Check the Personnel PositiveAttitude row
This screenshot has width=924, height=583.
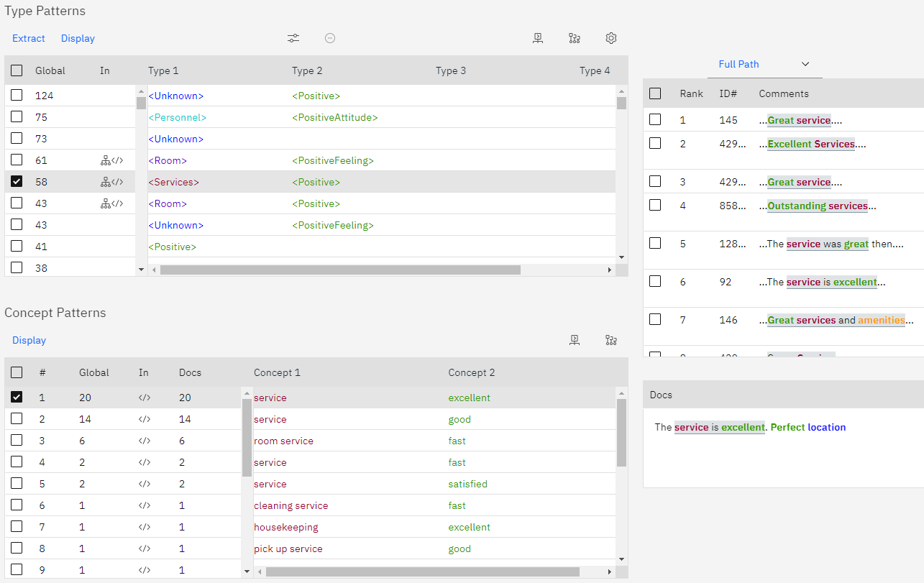17,116
